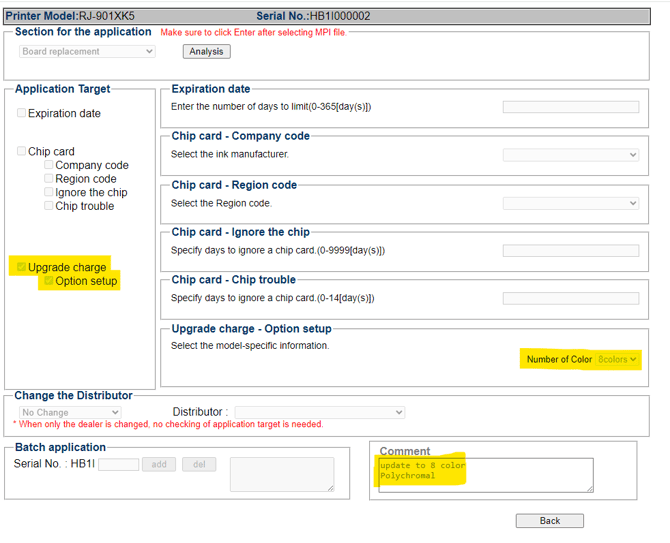The height and width of the screenshot is (543, 670).
Task: Enable the Company code checkbox
Action: (49, 165)
